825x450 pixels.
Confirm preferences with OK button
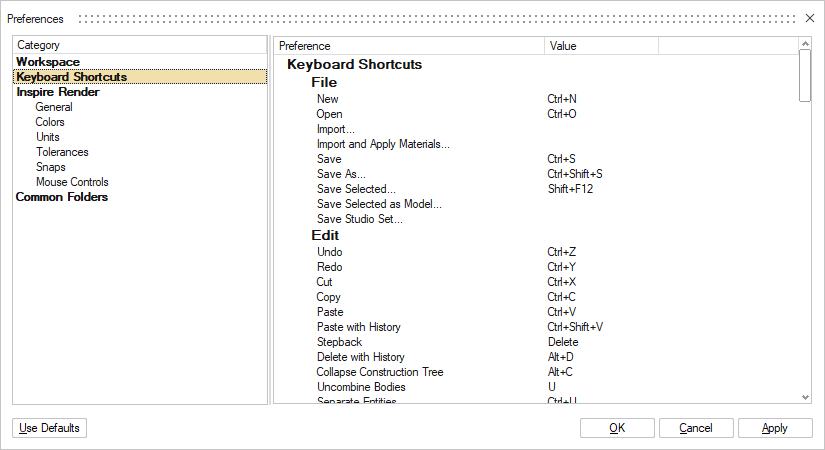click(617, 428)
